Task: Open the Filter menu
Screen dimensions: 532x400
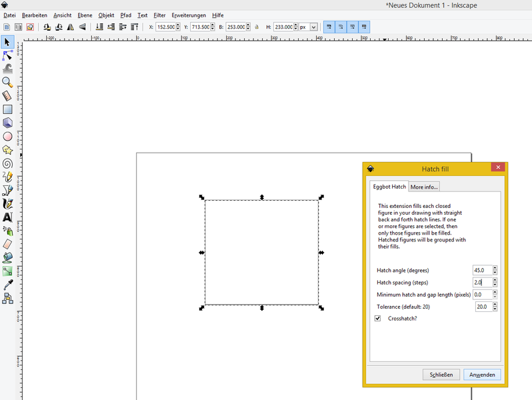Action: pyautogui.click(x=159, y=15)
